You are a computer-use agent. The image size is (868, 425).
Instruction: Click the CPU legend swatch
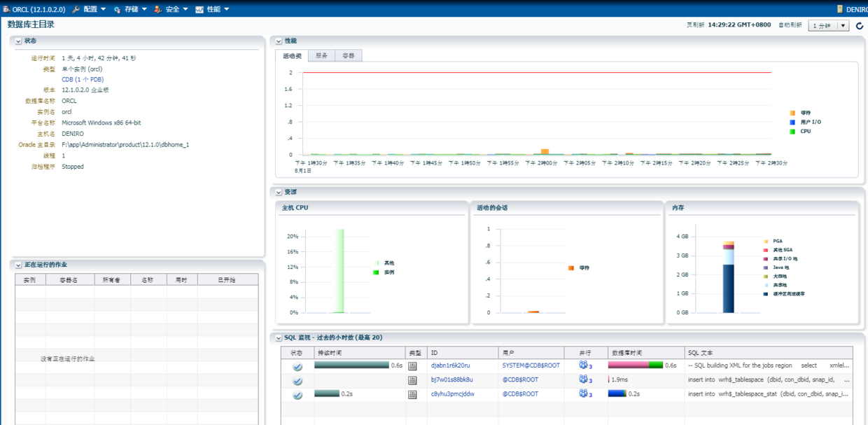coord(792,131)
